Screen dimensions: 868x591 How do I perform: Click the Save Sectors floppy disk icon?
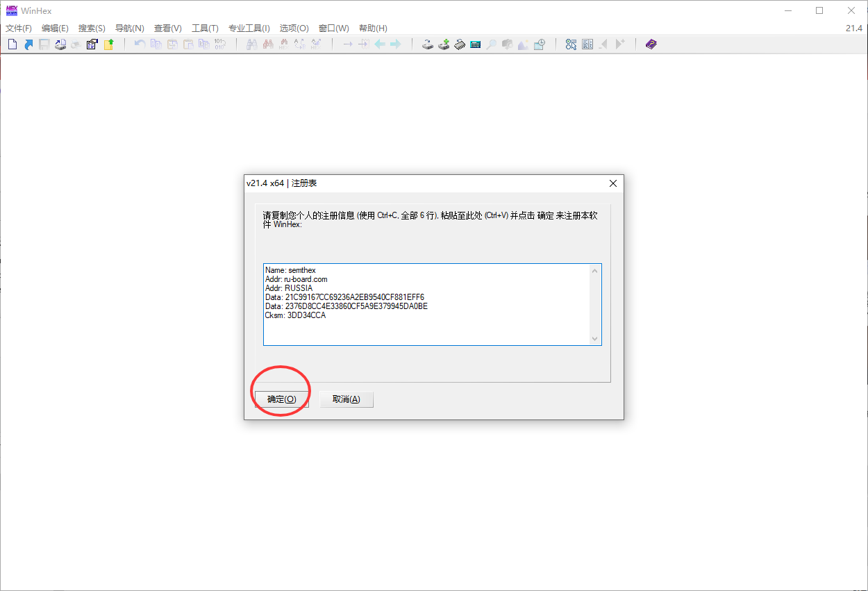44,44
